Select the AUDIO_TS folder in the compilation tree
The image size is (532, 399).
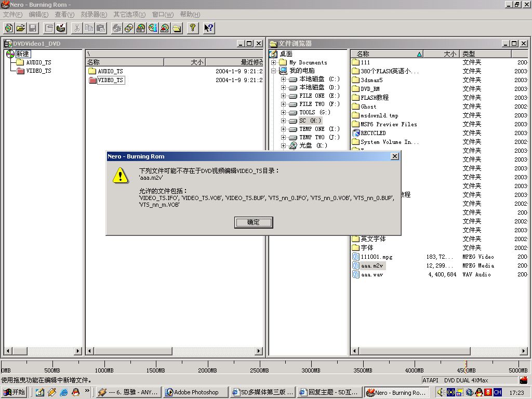(x=34, y=62)
